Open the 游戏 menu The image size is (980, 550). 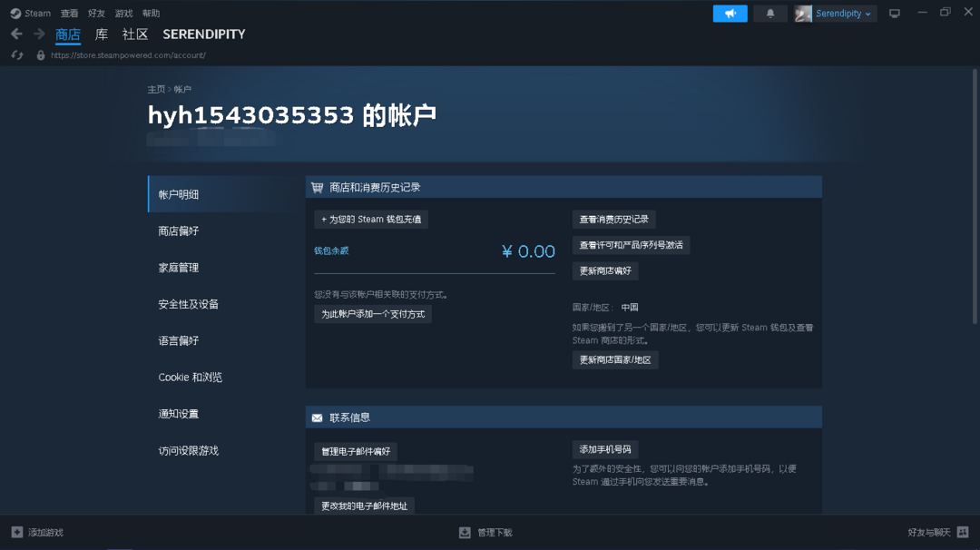pos(123,13)
